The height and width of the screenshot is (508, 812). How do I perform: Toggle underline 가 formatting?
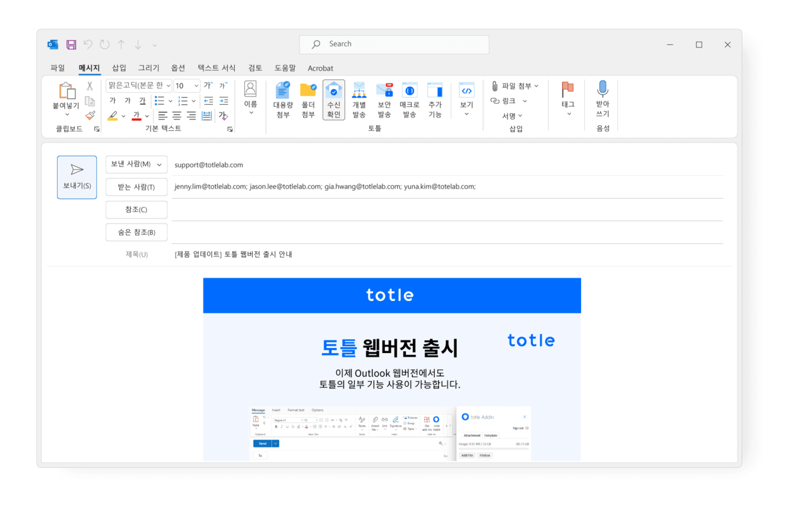point(142,100)
